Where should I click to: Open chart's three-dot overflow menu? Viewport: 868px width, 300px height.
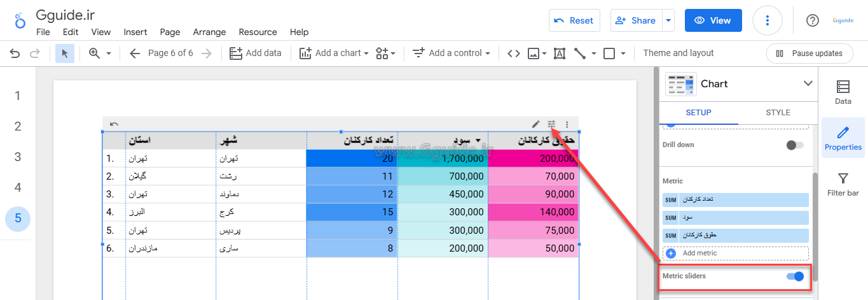[567, 124]
